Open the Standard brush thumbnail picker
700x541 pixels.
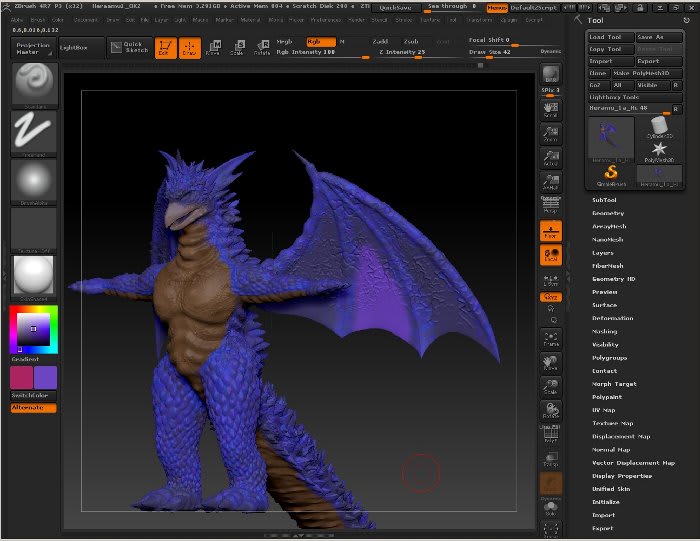click(x=34, y=85)
